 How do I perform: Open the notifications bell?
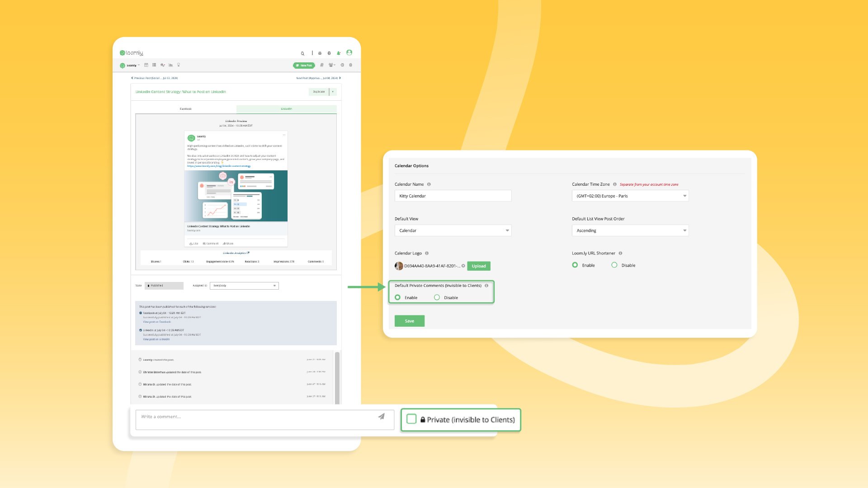pos(338,53)
